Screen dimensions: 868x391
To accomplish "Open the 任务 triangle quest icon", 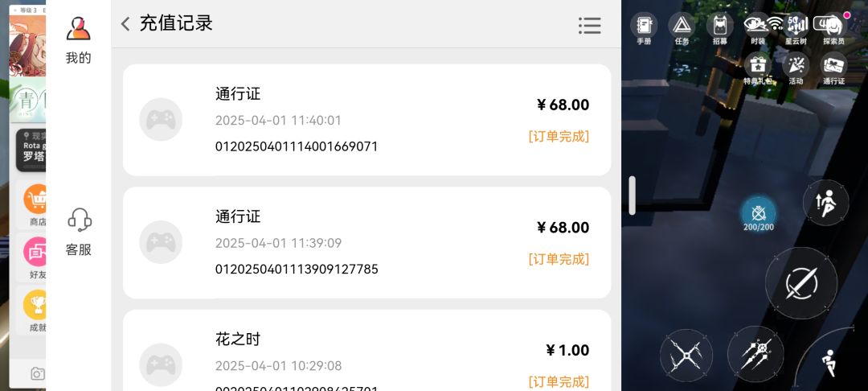I will (x=682, y=27).
